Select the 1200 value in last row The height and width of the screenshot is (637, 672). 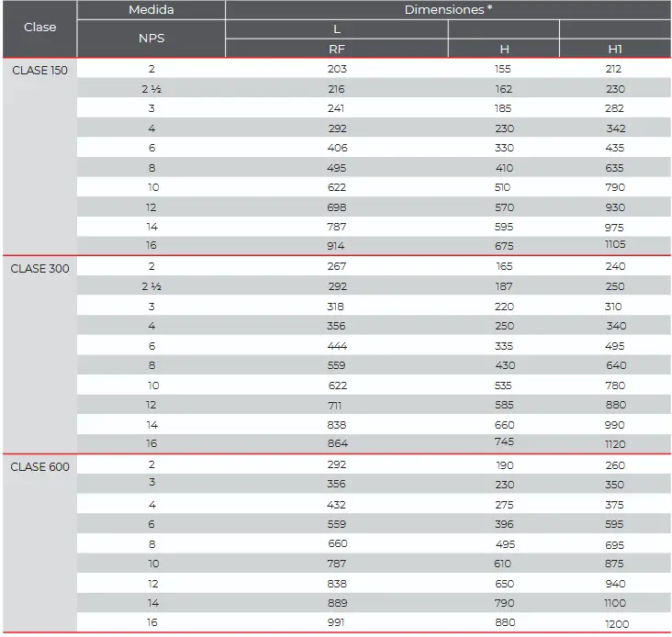coord(617,623)
